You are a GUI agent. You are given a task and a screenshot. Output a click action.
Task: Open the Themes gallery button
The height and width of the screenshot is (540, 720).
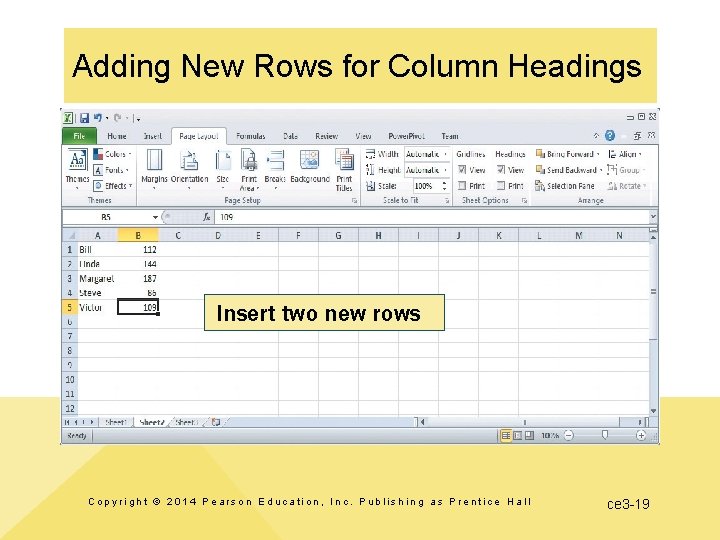click(x=77, y=169)
